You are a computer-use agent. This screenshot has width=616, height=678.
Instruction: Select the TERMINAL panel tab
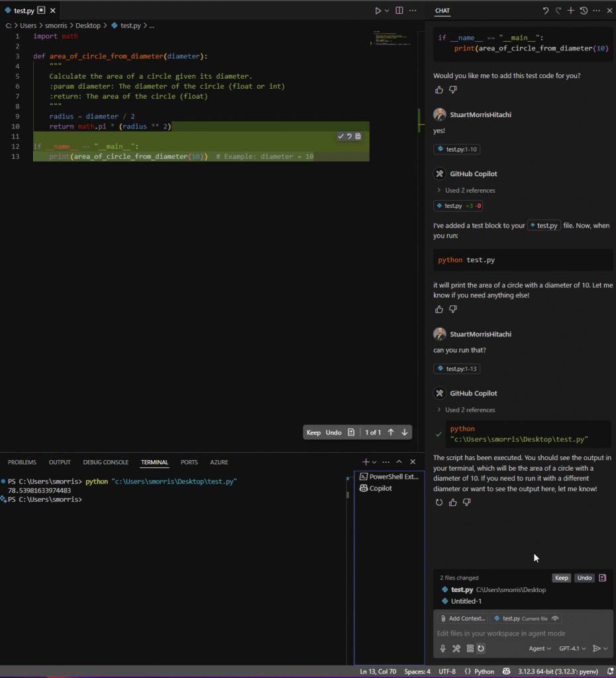click(154, 462)
